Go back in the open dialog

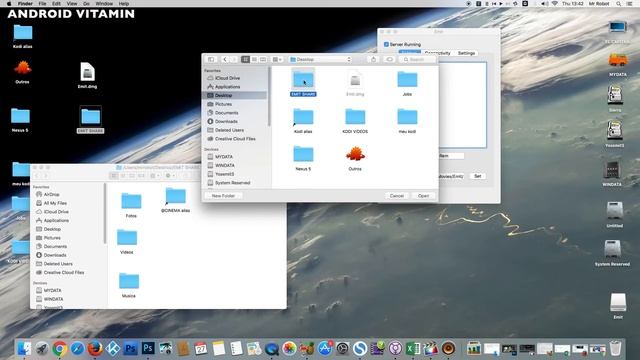(224, 60)
